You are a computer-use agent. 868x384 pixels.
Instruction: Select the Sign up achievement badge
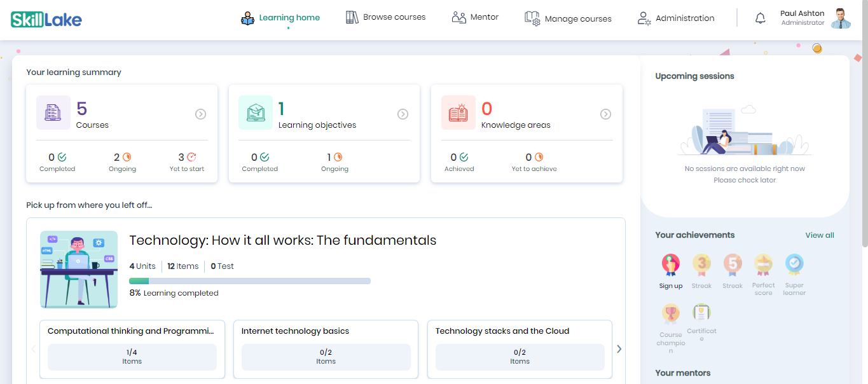pos(670,264)
